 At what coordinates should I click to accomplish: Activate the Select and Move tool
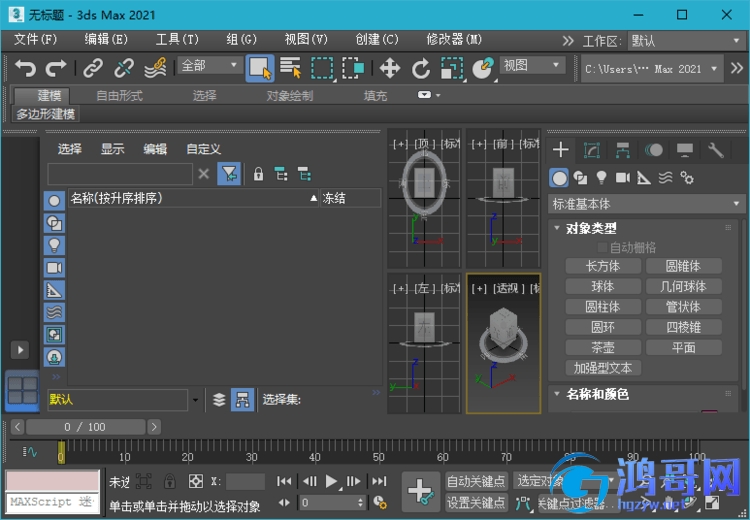click(x=390, y=68)
